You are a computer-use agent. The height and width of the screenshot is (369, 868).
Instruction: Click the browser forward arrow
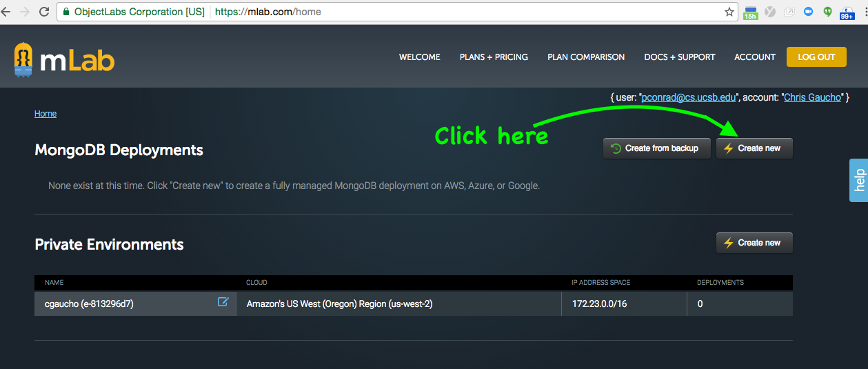point(26,12)
